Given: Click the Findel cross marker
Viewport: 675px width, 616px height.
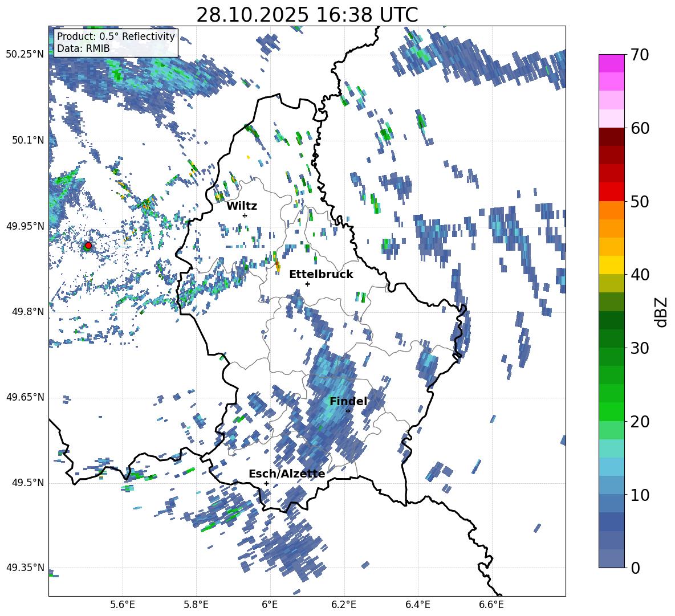Looking at the screenshot, I should (348, 411).
